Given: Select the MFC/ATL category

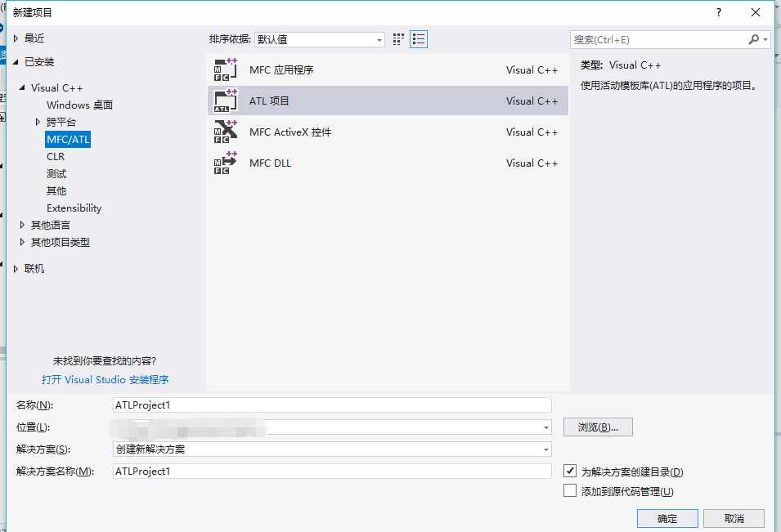Looking at the screenshot, I should 68,140.
